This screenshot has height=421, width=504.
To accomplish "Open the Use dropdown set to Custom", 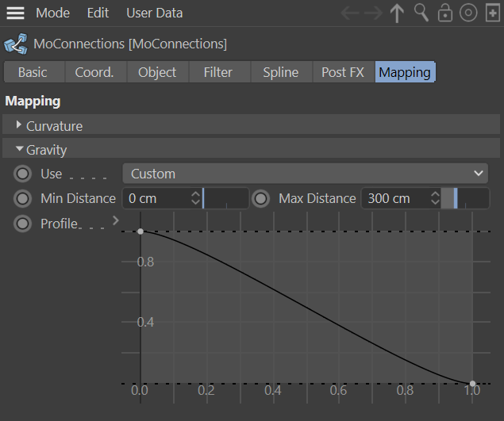I will [x=305, y=174].
